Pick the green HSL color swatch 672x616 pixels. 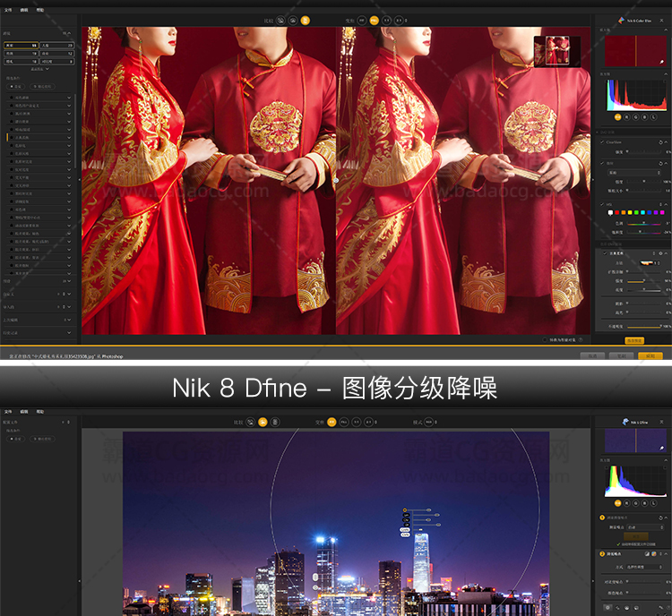click(636, 212)
